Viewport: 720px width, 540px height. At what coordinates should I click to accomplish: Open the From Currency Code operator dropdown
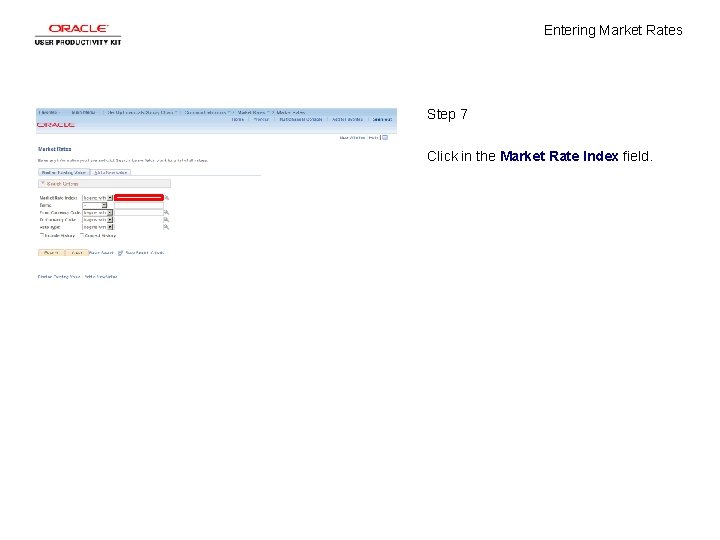click(x=98, y=213)
